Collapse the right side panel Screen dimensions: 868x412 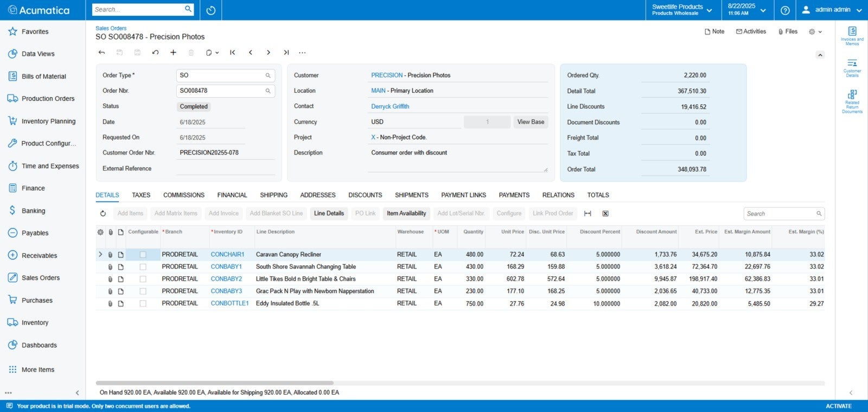click(x=851, y=392)
